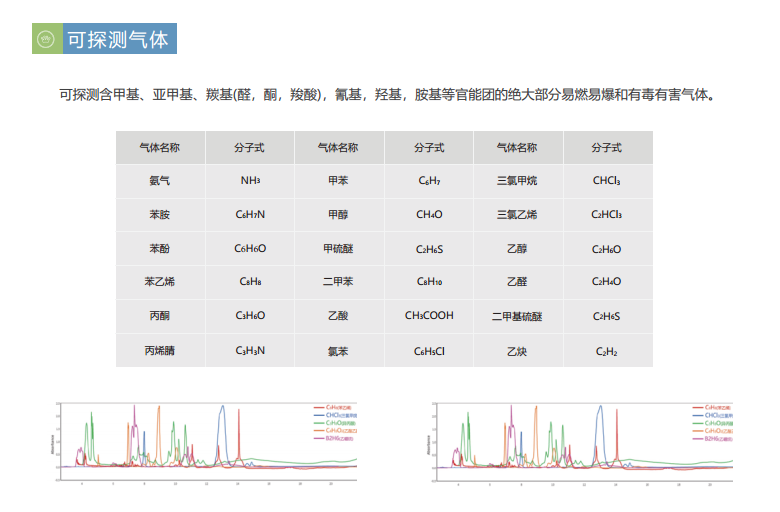Screen dimensions: 780x512
Task: Click 分子式 header above C6H7
Action: point(429,148)
